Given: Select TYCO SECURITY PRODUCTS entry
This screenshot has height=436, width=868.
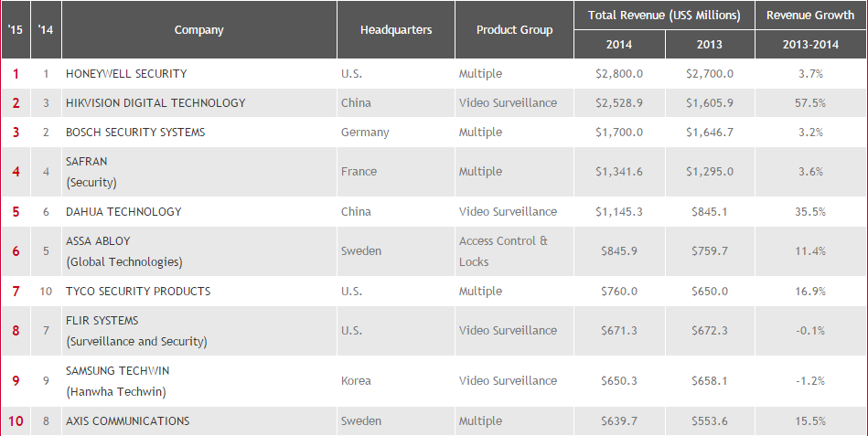Looking at the screenshot, I should click(138, 292).
